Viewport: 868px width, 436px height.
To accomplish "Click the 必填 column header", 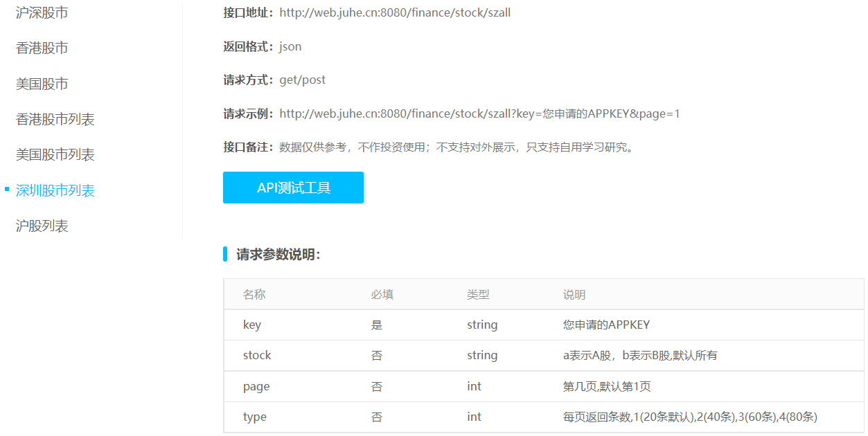I will tap(382, 294).
